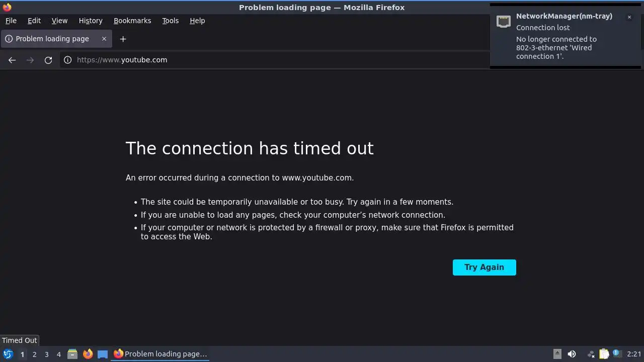Click the NetworkManager notification network icon
The width and height of the screenshot is (644, 362).
[504, 21]
